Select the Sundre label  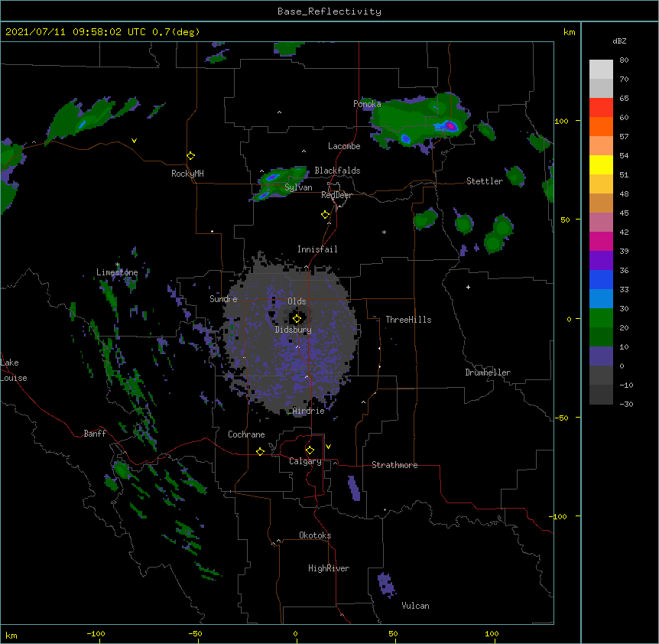pyautogui.click(x=223, y=299)
